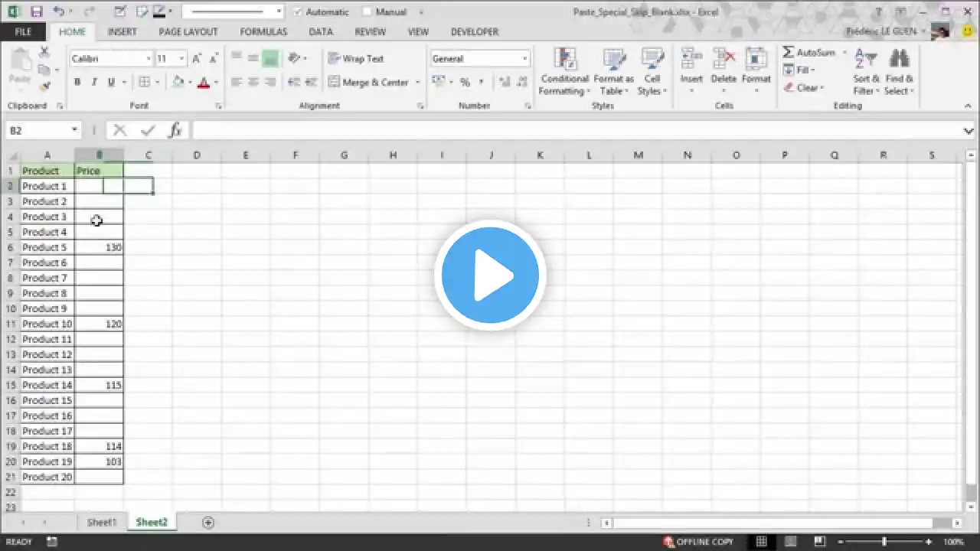The height and width of the screenshot is (551, 980).
Task: Underline the selected text
Action: tap(111, 83)
